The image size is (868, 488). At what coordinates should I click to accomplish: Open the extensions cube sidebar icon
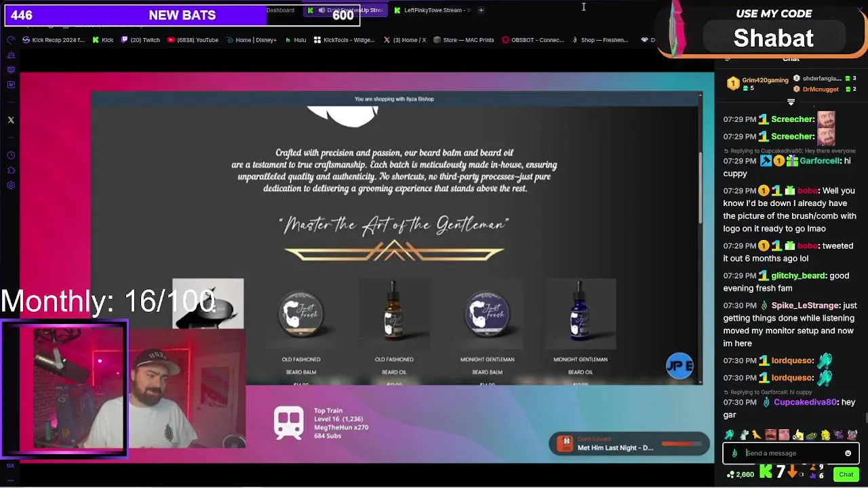11,170
